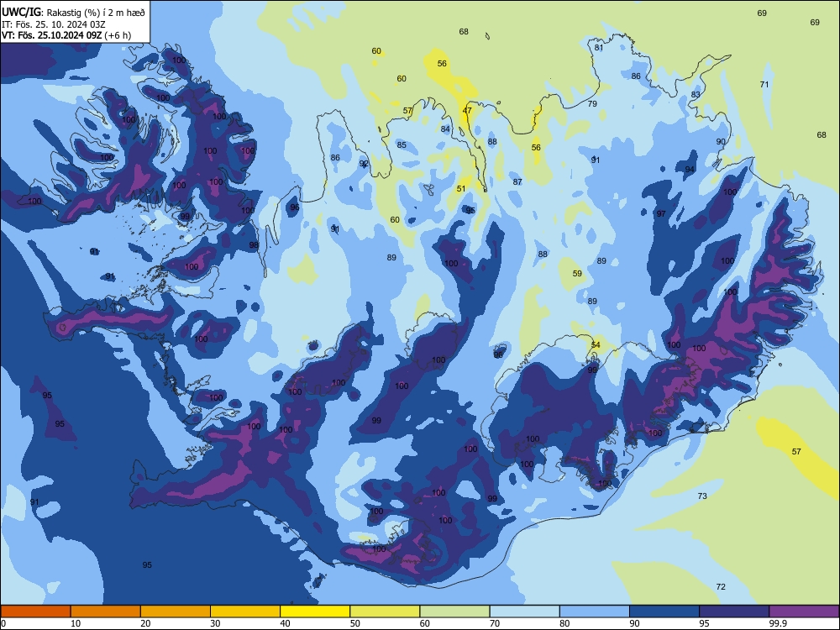Click the purple above-99.9 legend swatch
The height and width of the screenshot is (630, 840).
point(804,612)
